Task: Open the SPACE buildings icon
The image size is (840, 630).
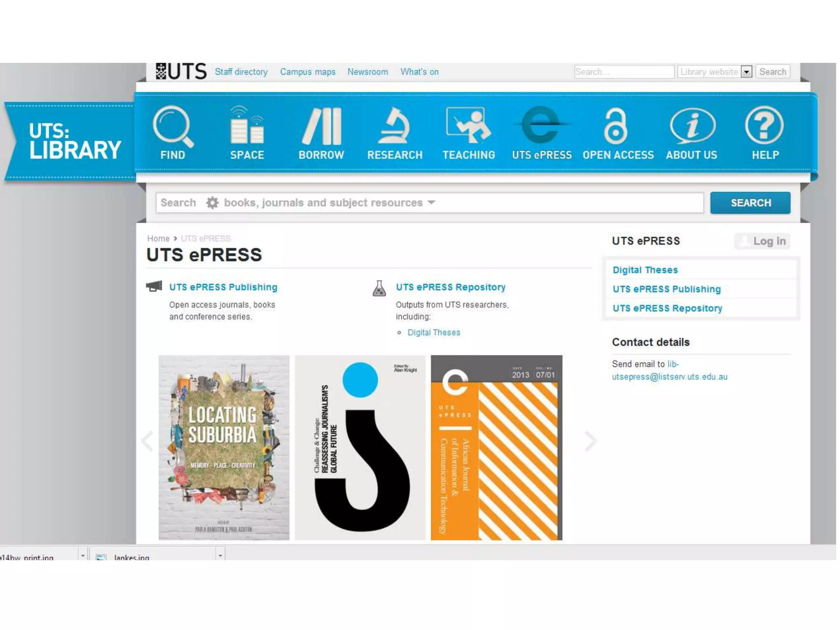Action: tap(247, 126)
